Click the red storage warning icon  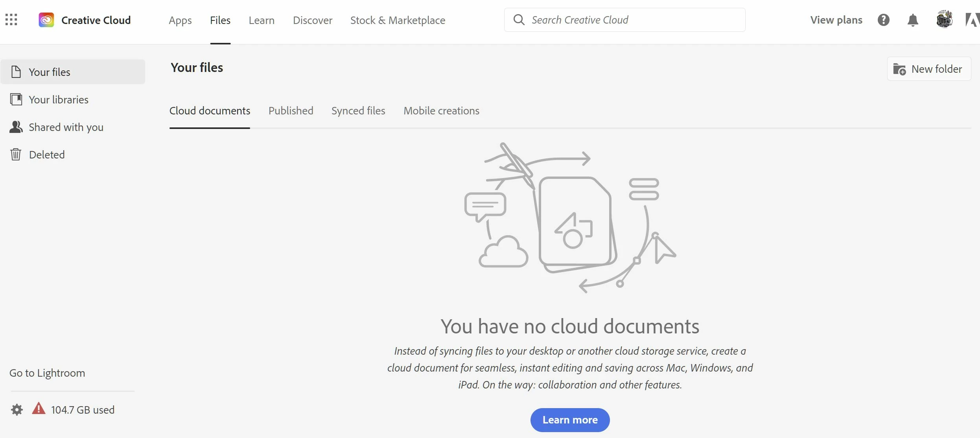pos(39,409)
